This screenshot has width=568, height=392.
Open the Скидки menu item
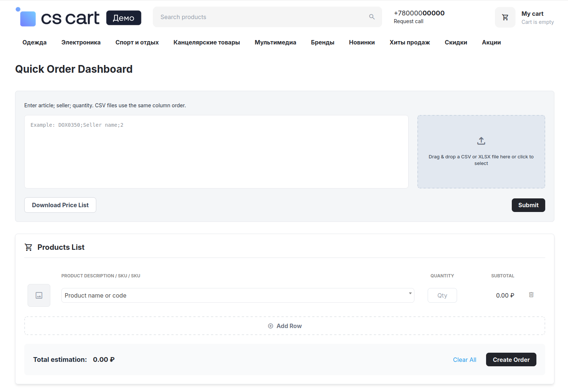coord(456,42)
